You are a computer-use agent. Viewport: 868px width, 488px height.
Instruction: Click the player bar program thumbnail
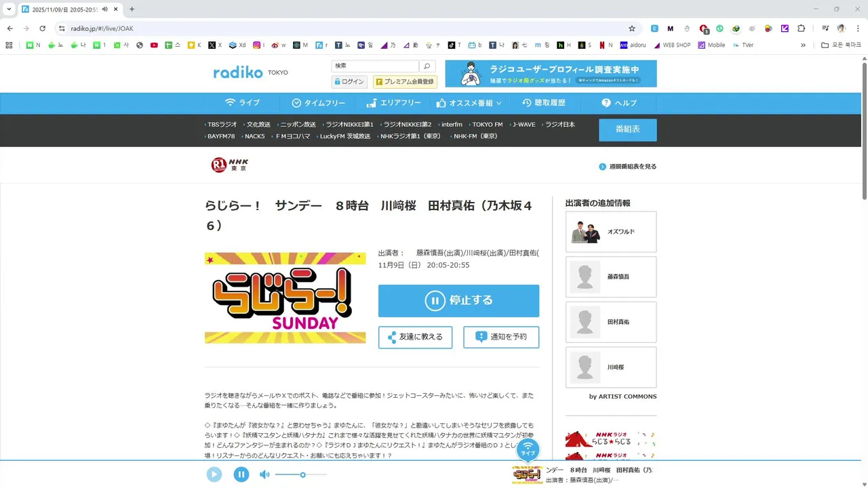click(x=528, y=474)
